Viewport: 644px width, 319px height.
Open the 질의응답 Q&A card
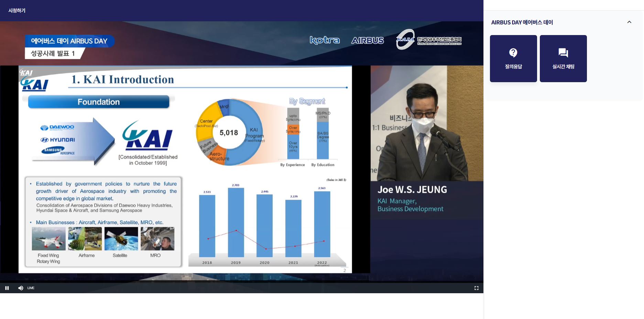coord(513,58)
